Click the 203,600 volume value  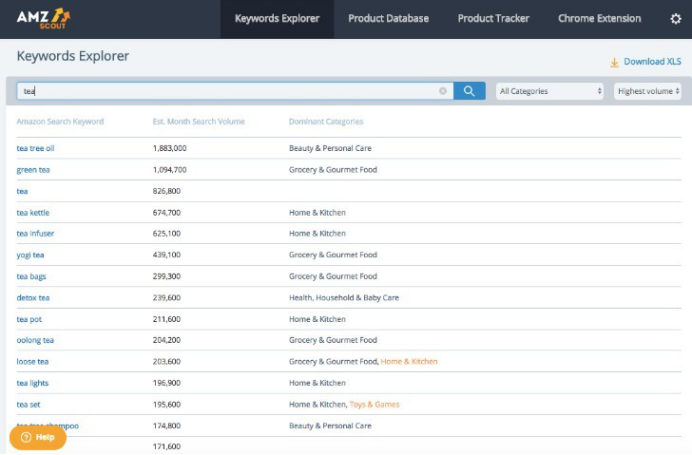click(x=167, y=362)
